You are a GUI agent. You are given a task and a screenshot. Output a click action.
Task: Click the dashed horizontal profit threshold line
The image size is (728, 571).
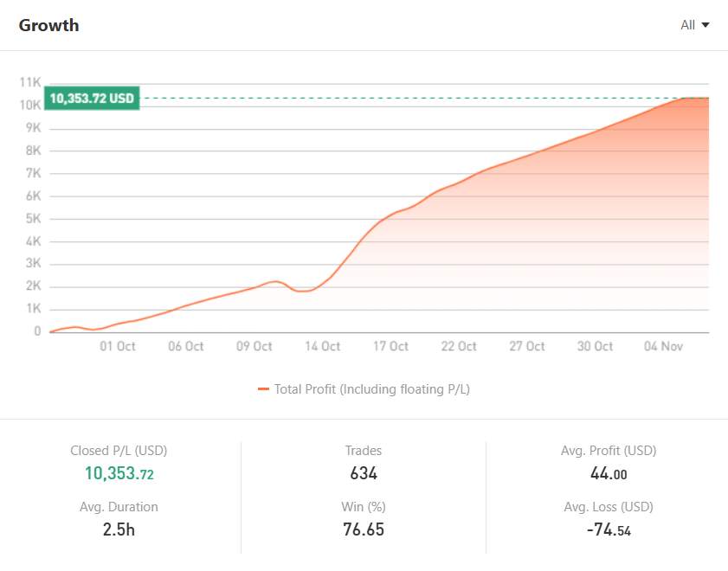pos(390,97)
